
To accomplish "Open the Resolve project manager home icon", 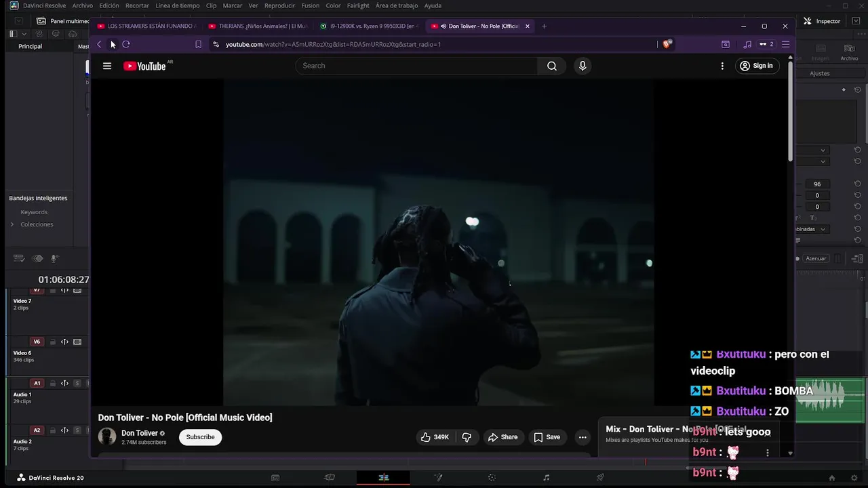I will point(832,478).
